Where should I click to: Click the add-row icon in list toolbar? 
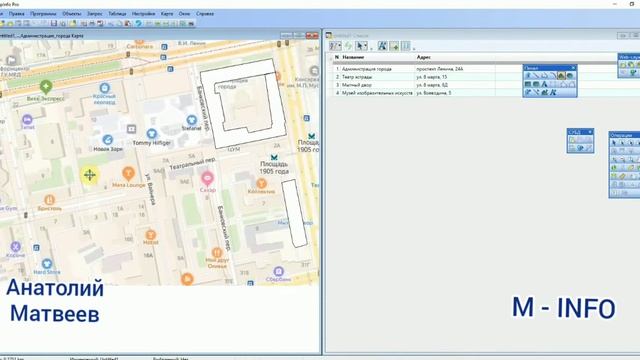(394, 46)
